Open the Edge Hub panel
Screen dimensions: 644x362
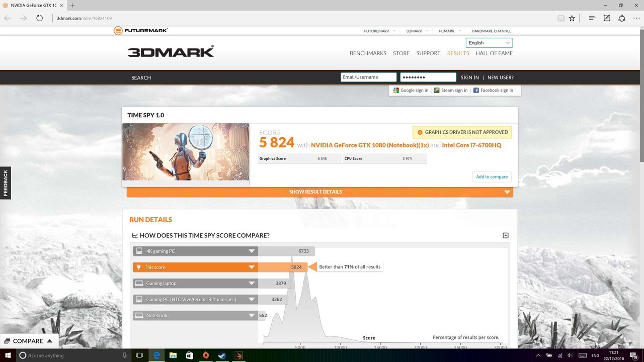point(592,18)
